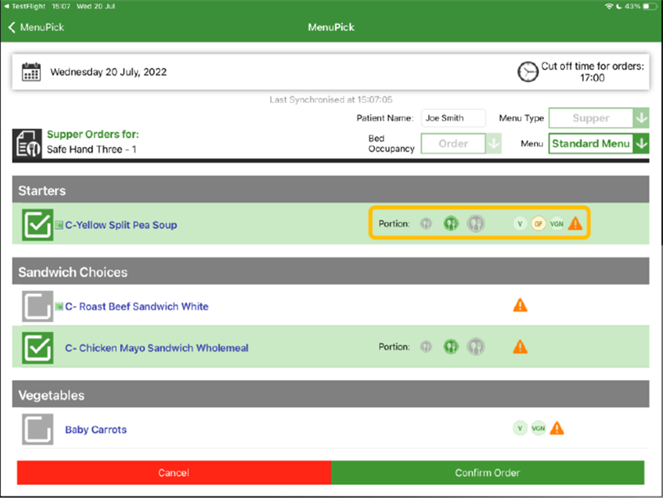Image resolution: width=663 pixels, height=498 pixels.
Task: Tap the WiFi status icon
Action: [x=609, y=6]
